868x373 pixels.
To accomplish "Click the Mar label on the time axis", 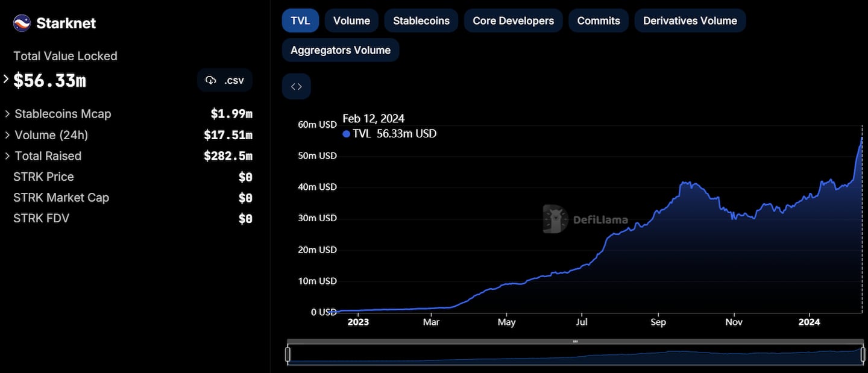I will (432, 322).
